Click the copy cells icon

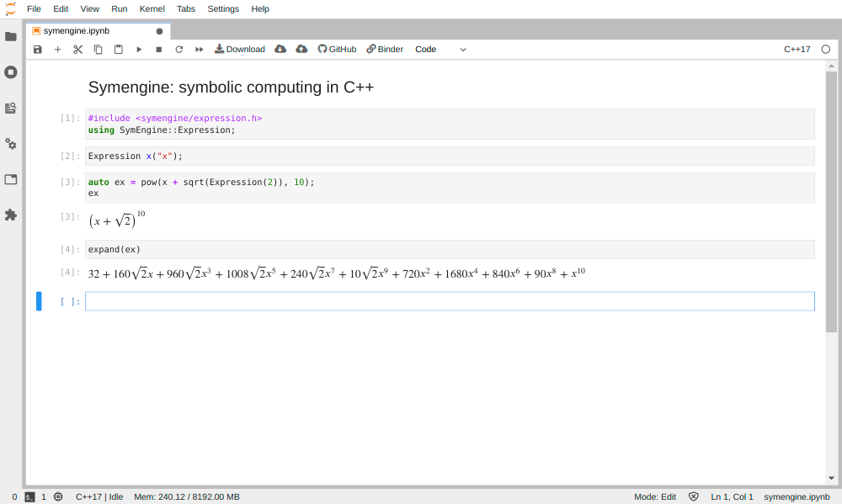(x=99, y=50)
